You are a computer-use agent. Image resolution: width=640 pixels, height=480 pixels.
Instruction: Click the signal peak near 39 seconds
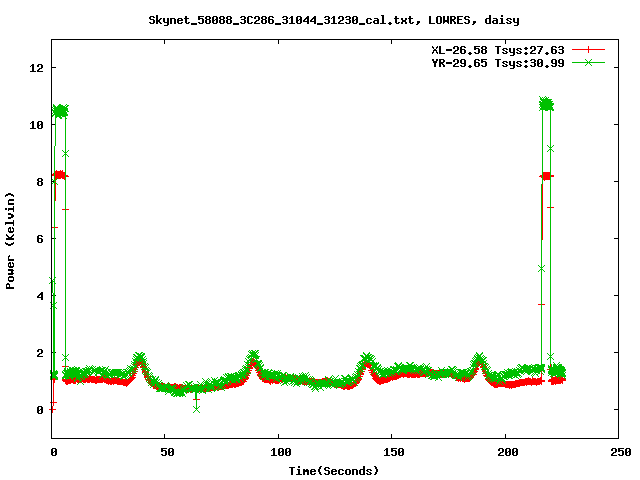pos(140,358)
